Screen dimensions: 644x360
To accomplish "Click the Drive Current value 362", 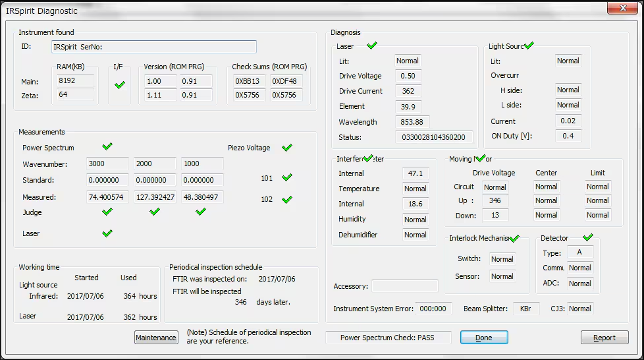I will [x=408, y=91].
